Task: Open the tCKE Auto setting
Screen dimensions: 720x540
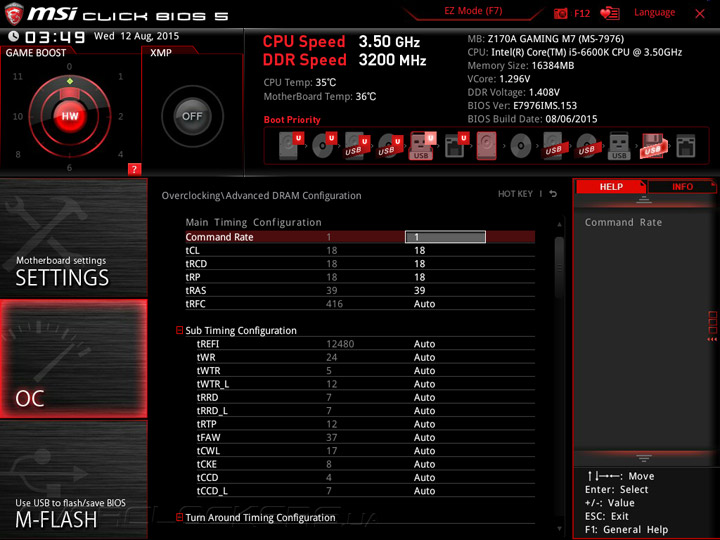Action: point(424,464)
